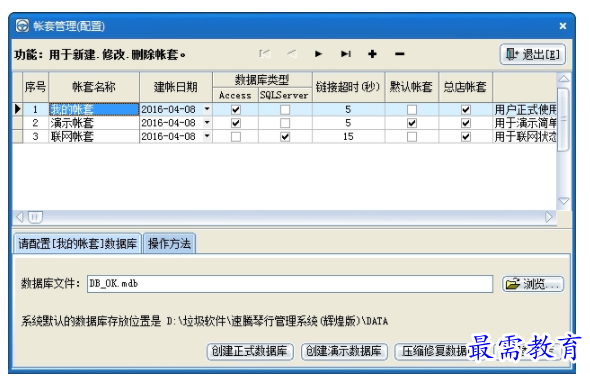This screenshot has height=379, width=590.
Task: Toggle 默认帐套 checkbox for 联网帐套
Action: 412,137
